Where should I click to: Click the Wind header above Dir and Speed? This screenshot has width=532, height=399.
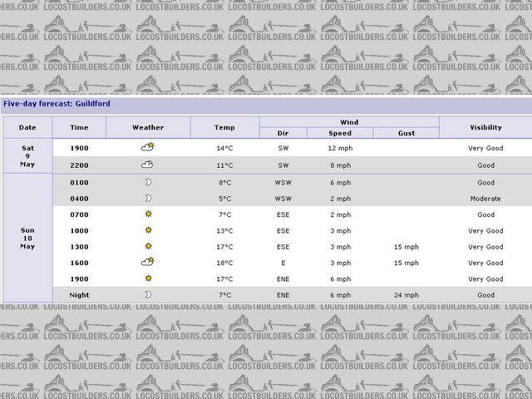[349, 122]
